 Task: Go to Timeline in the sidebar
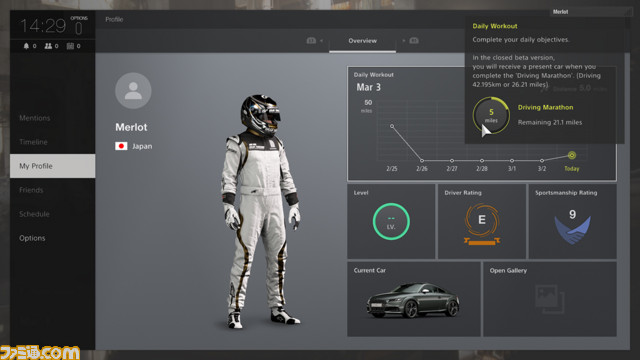tap(33, 142)
